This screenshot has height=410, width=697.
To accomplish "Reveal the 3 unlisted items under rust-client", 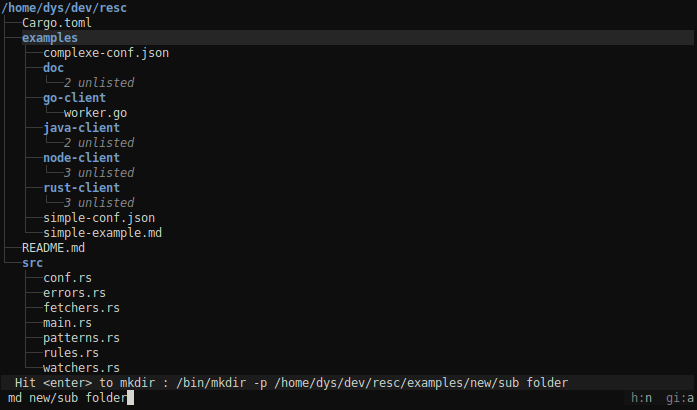I will (99, 203).
